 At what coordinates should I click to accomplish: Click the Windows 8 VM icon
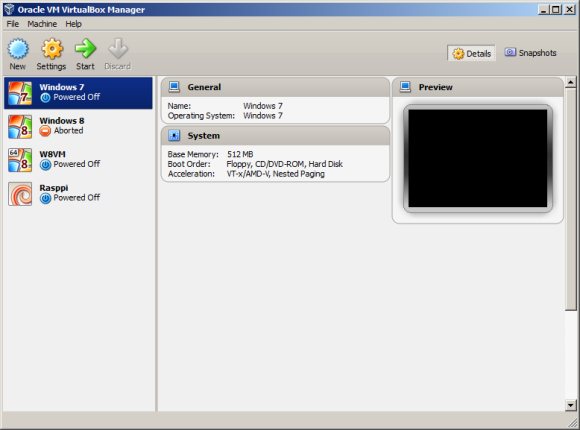tap(20, 127)
